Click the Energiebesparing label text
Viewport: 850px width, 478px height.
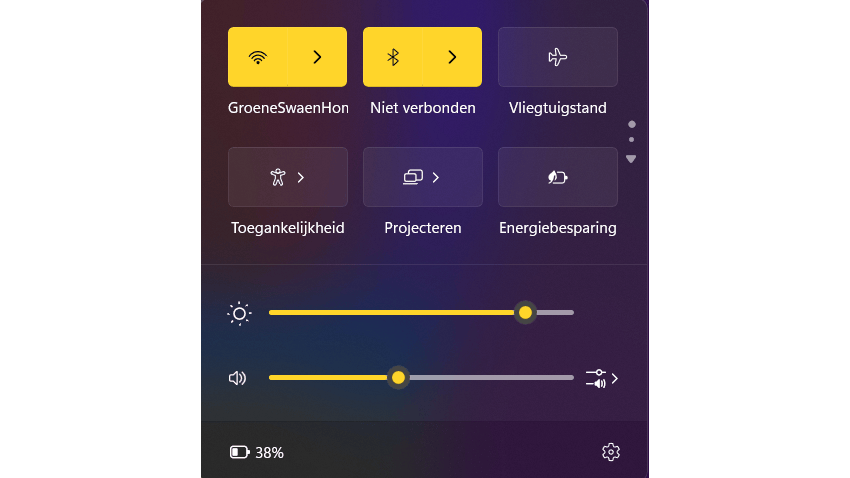(x=557, y=228)
